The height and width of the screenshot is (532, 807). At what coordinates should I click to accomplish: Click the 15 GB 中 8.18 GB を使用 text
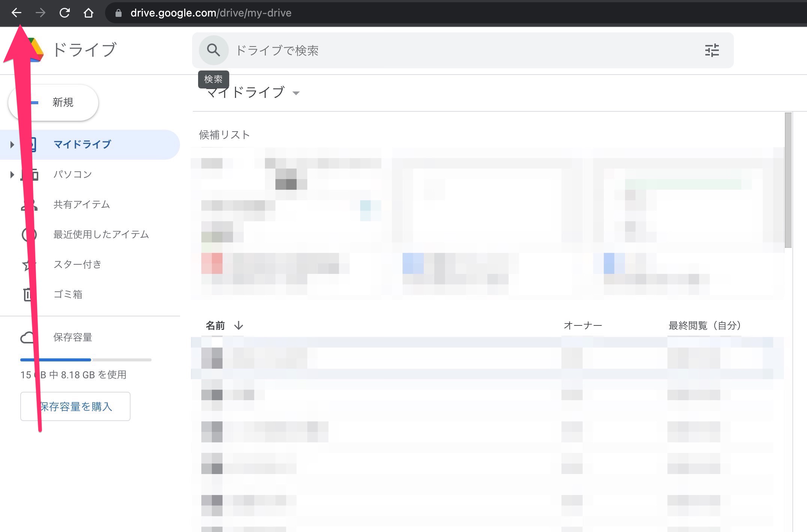[74, 375]
